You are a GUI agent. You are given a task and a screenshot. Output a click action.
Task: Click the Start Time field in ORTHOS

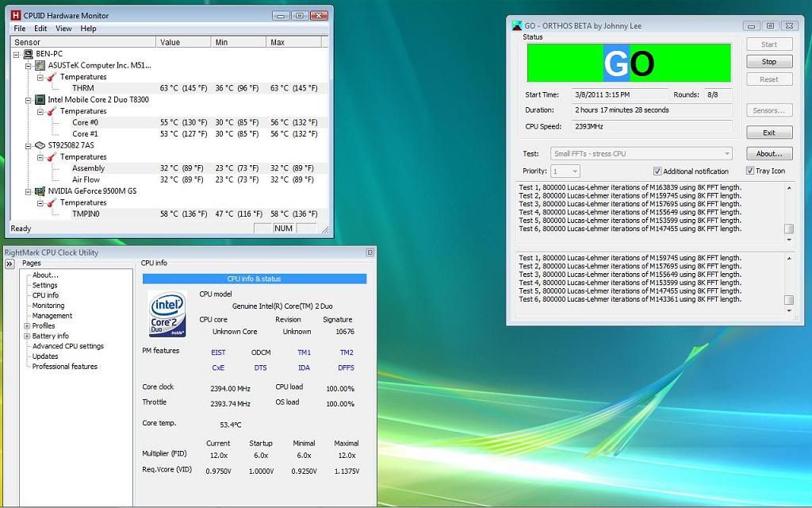pos(620,95)
